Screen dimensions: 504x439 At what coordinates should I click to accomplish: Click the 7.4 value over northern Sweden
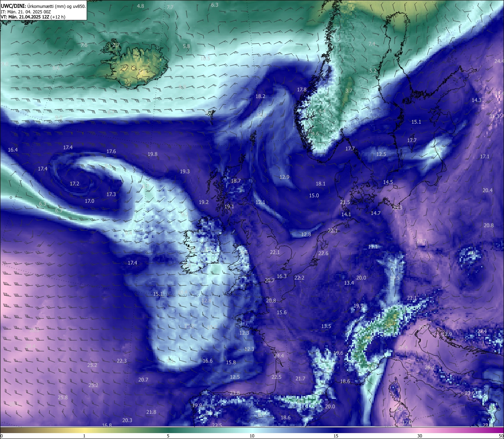pyautogui.click(x=372, y=44)
